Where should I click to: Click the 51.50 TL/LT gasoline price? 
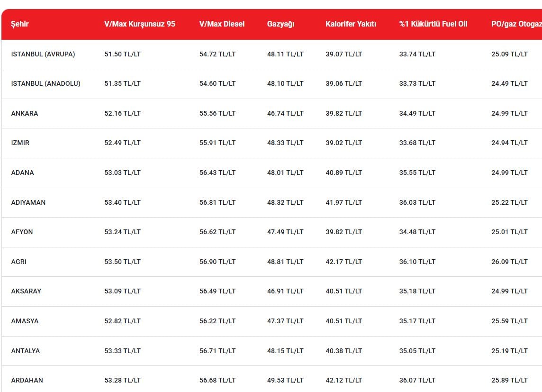tap(122, 54)
